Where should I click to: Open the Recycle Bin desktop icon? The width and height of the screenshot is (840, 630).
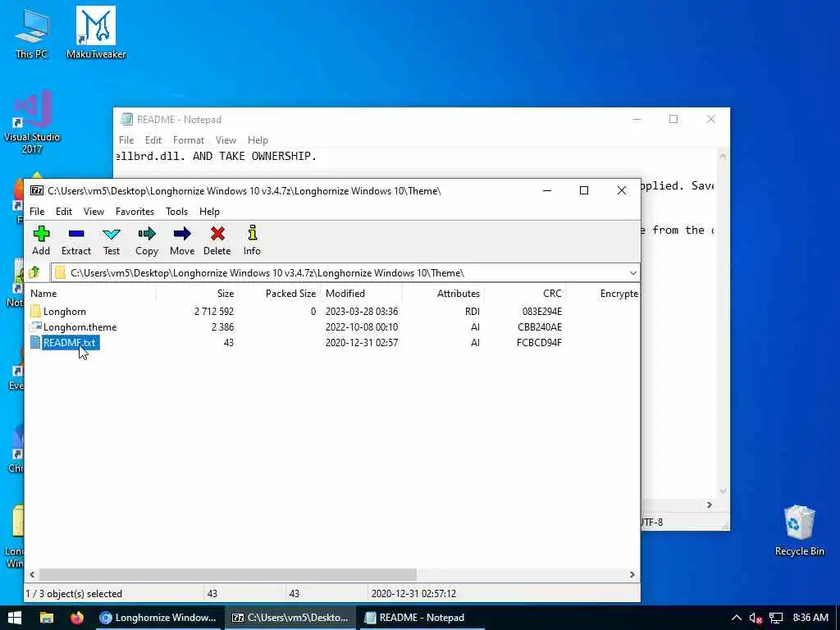(799, 531)
